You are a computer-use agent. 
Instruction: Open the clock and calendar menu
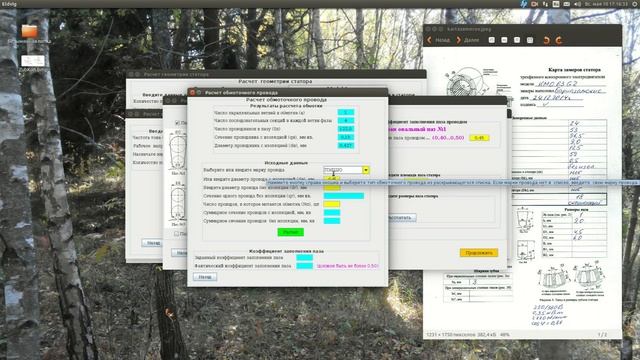606,4
